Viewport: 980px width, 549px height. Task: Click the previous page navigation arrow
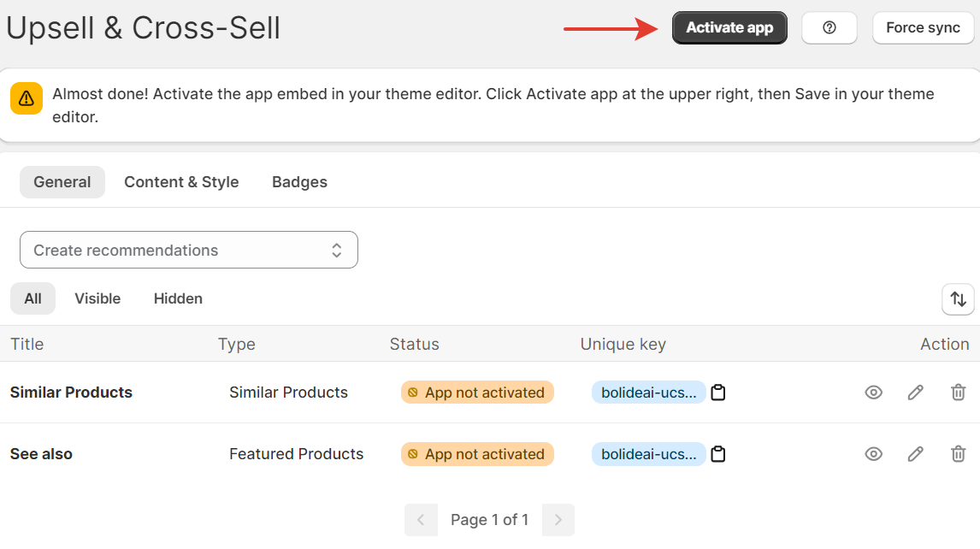pos(421,520)
